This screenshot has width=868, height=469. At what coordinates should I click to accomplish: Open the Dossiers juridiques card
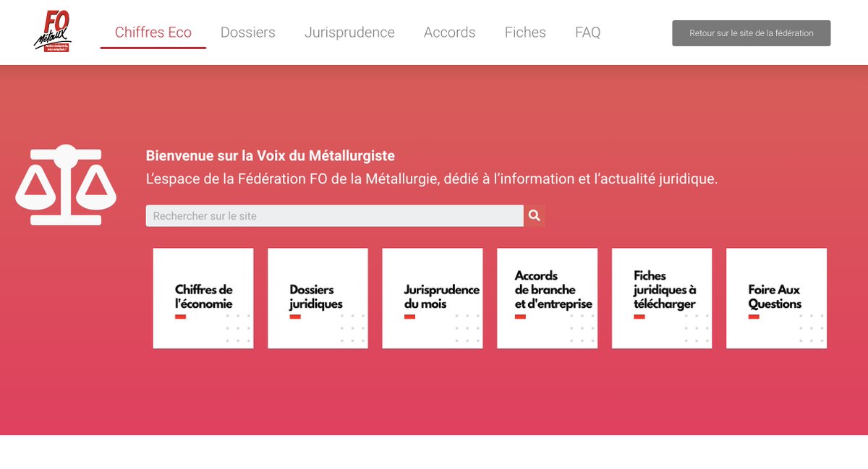[x=318, y=298]
